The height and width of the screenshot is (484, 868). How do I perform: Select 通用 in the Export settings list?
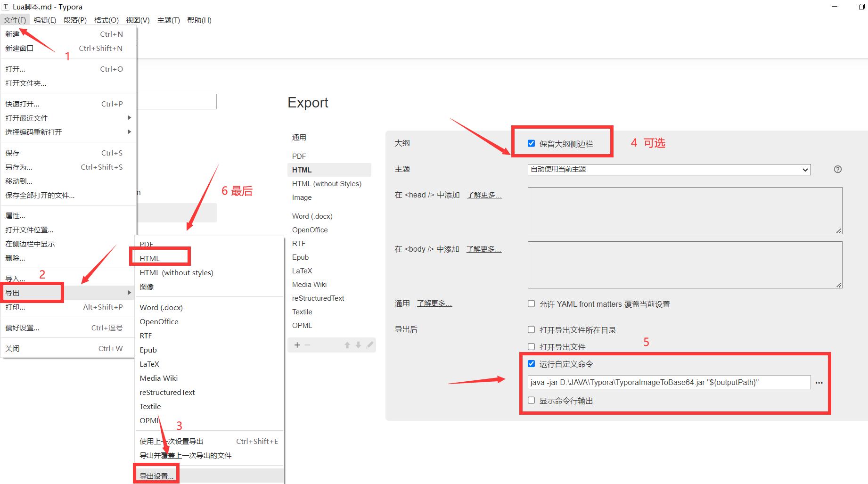pyautogui.click(x=329, y=137)
